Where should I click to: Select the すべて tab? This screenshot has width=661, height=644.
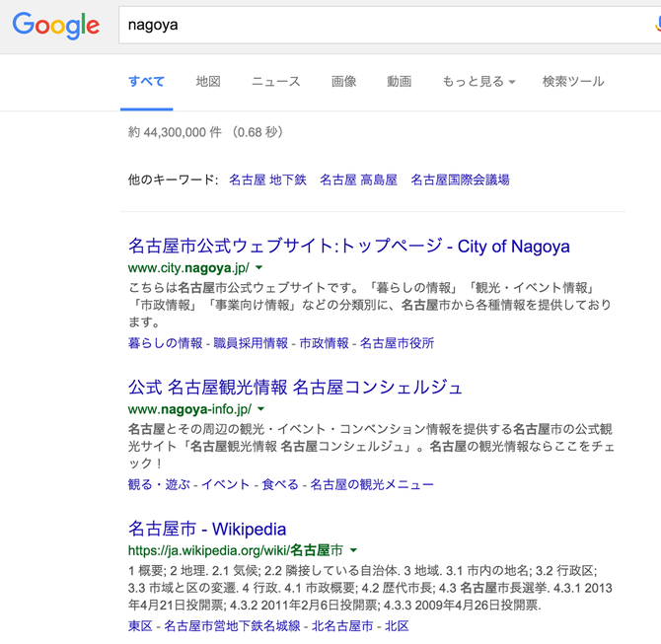point(146,82)
